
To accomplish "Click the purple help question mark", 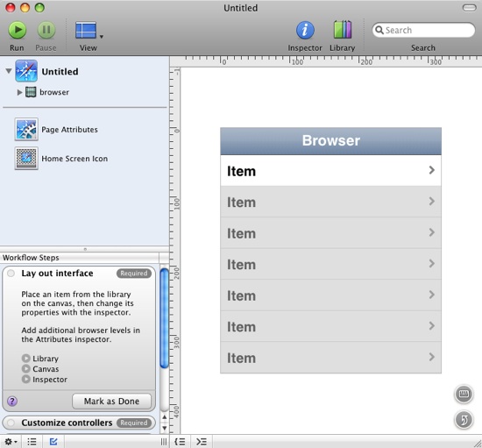I will [12, 401].
